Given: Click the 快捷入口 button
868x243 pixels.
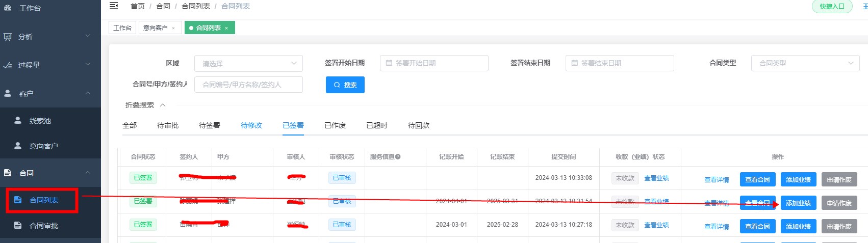Looking at the screenshot, I should pyautogui.click(x=832, y=6).
